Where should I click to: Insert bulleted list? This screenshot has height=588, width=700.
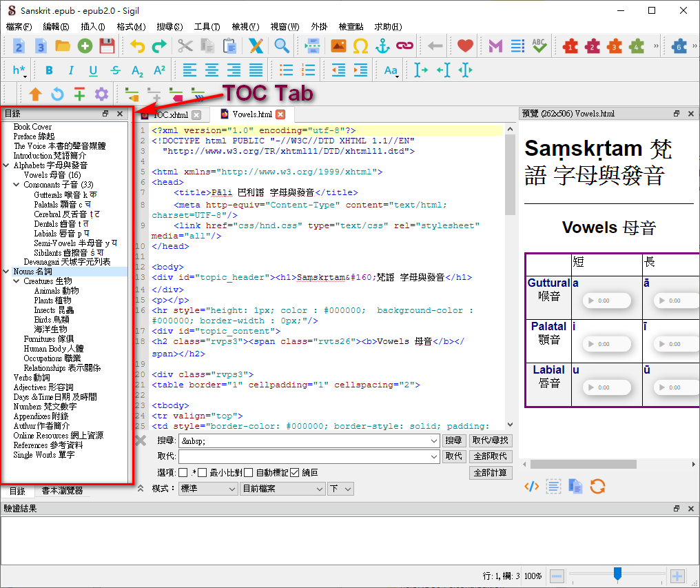point(286,70)
